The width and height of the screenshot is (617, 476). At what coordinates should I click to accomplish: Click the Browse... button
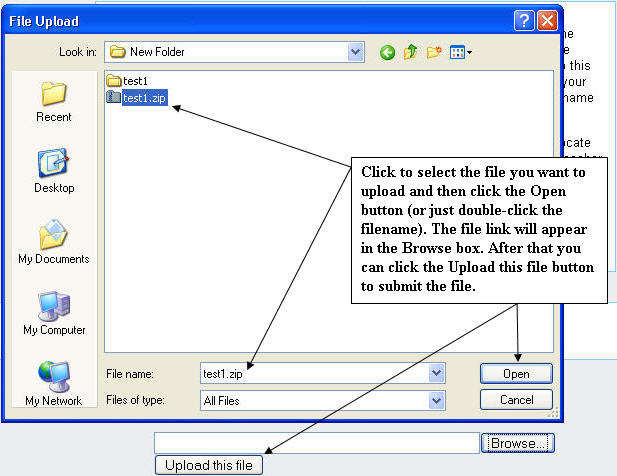tap(518, 443)
